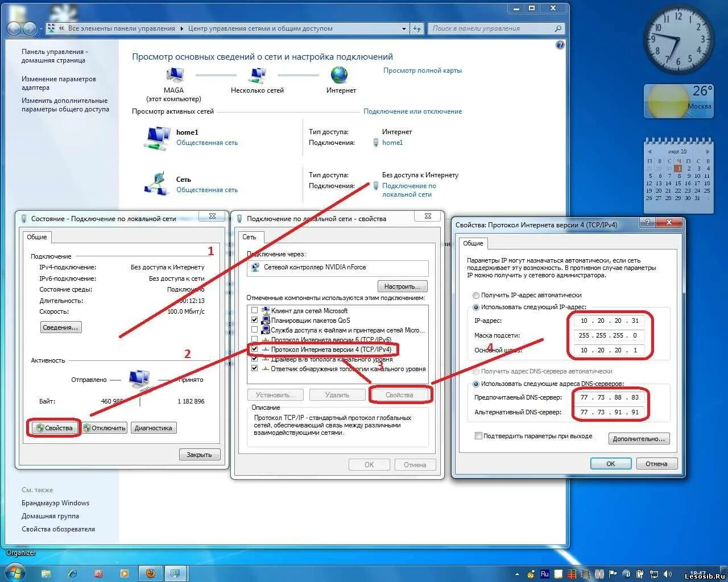Uncheck Планировщик пакетов QoS checkbox
The height and width of the screenshot is (582, 728).
click(255, 321)
